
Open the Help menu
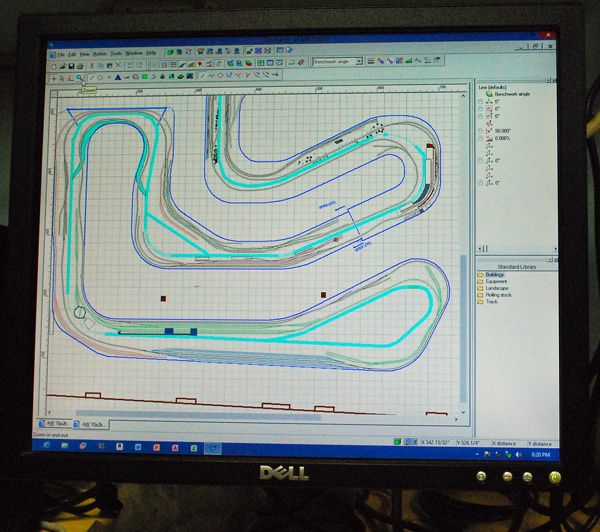click(x=151, y=53)
